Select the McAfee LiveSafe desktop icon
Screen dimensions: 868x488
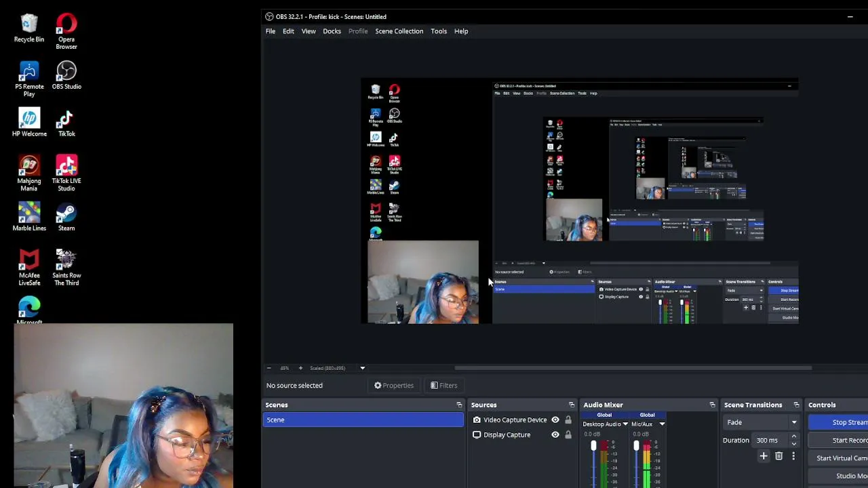coord(29,268)
